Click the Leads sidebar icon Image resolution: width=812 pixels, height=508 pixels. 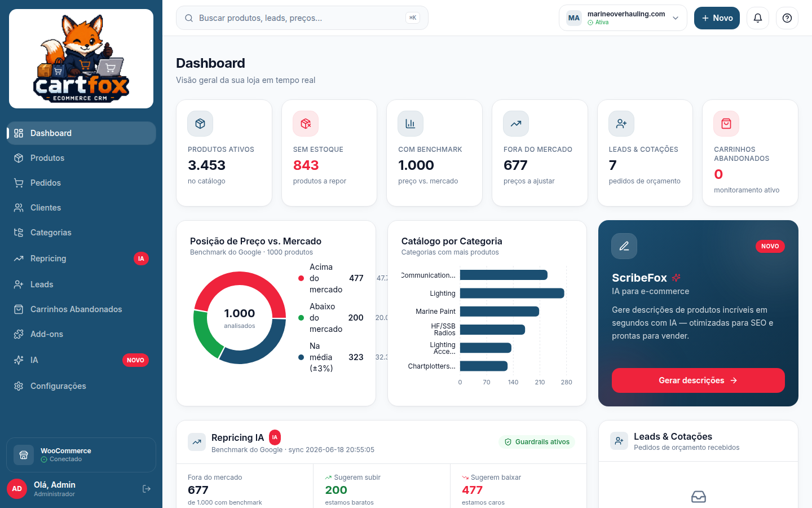pyautogui.click(x=19, y=284)
